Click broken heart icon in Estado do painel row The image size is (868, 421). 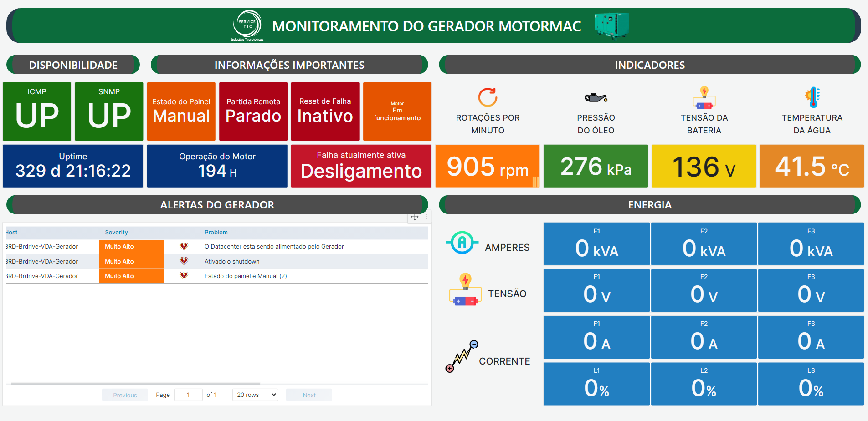tap(184, 275)
